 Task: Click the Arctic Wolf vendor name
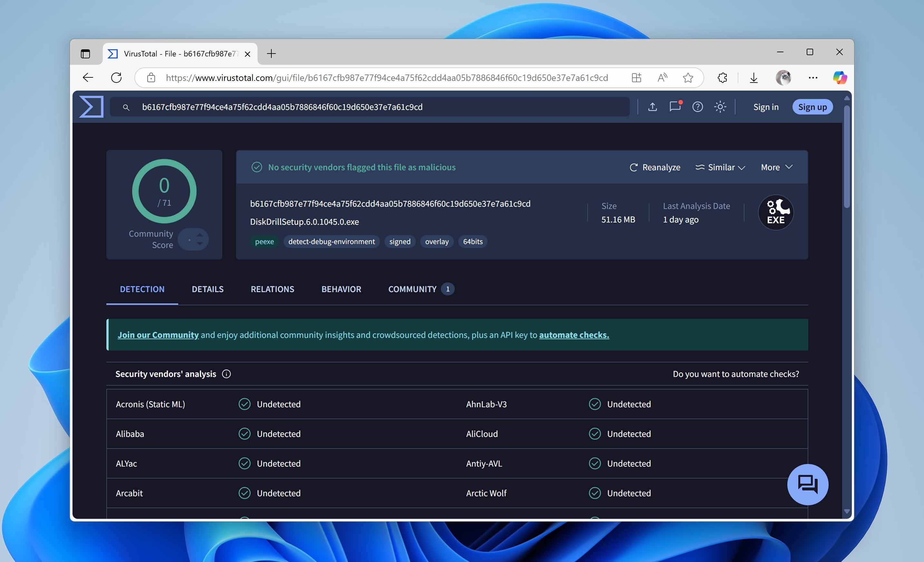coord(486,493)
